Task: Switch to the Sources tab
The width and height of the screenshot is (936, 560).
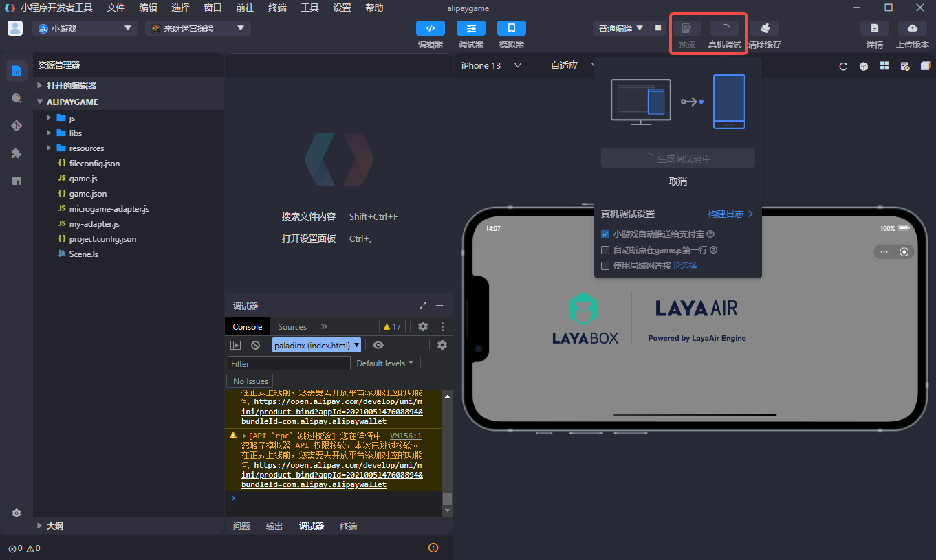Action: pos(292,327)
